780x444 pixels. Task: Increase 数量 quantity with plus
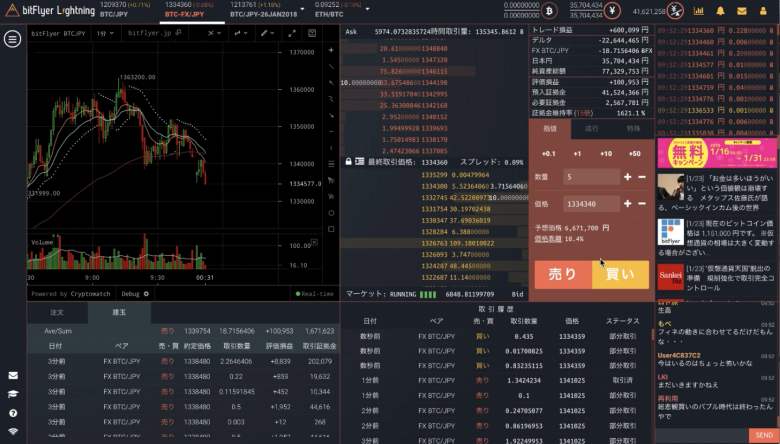(x=628, y=177)
